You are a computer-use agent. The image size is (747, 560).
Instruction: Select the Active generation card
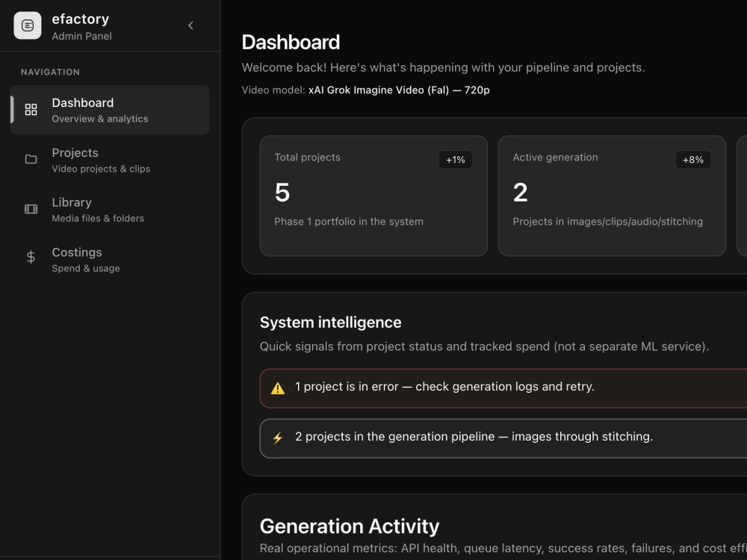point(613,196)
